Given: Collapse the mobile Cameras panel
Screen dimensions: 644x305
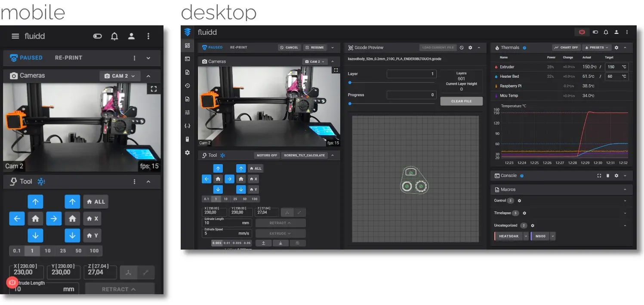Looking at the screenshot, I should pyautogui.click(x=148, y=76).
